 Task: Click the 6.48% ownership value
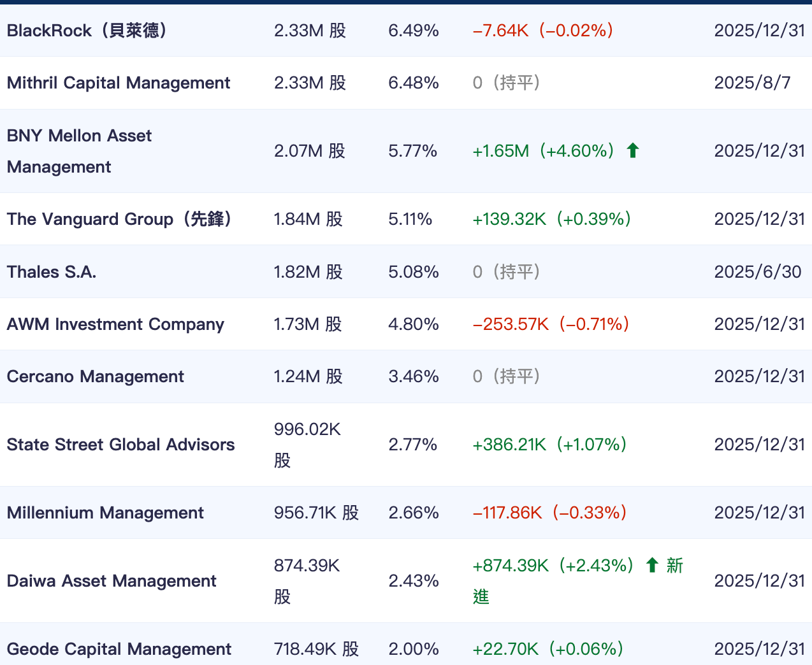tap(414, 83)
